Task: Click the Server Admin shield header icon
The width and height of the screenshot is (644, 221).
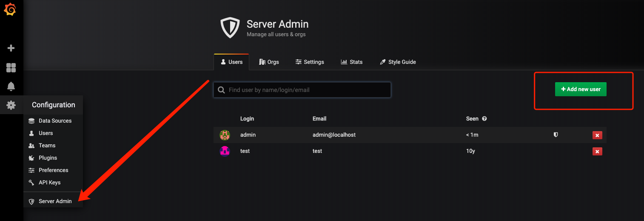Action: pos(230,27)
